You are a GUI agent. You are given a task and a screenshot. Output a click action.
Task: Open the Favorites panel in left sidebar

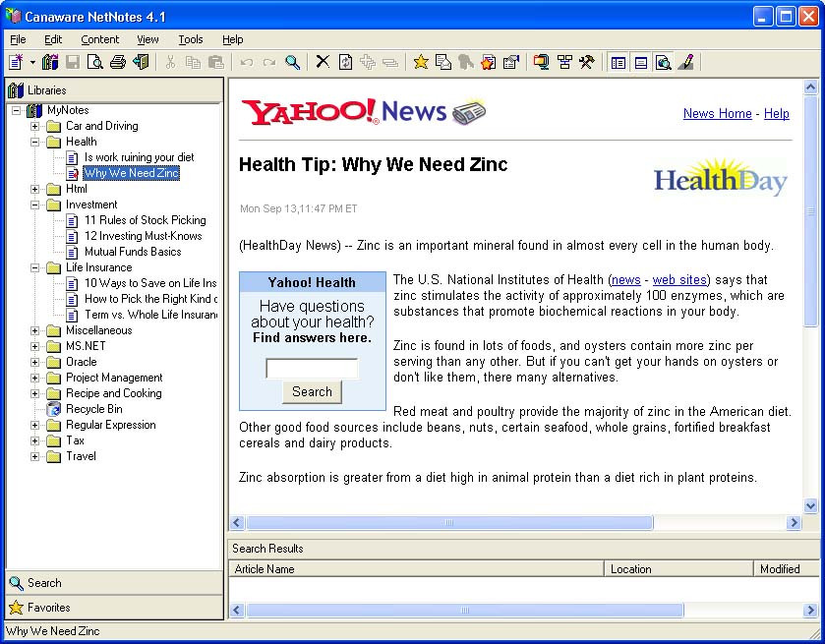(x=114, y=608)
